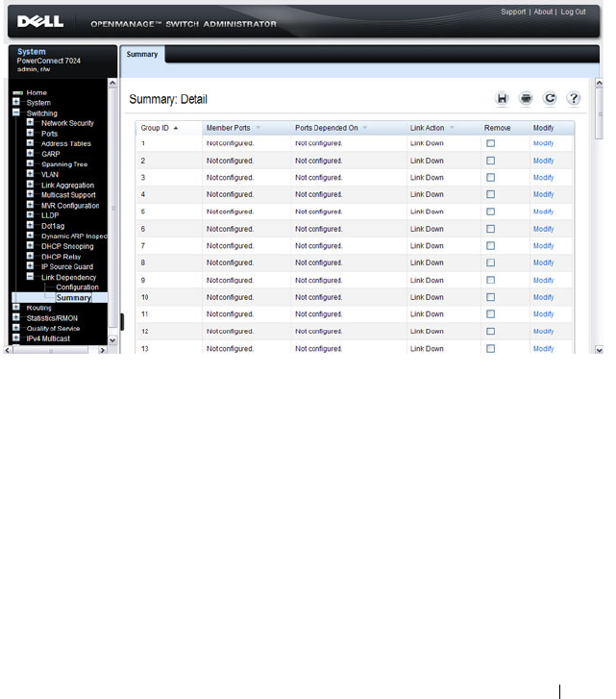The width and height of the screenshot is (616, 699).
Task: Click main panel vertical scrollbar thumb
Action: point(599,113)
